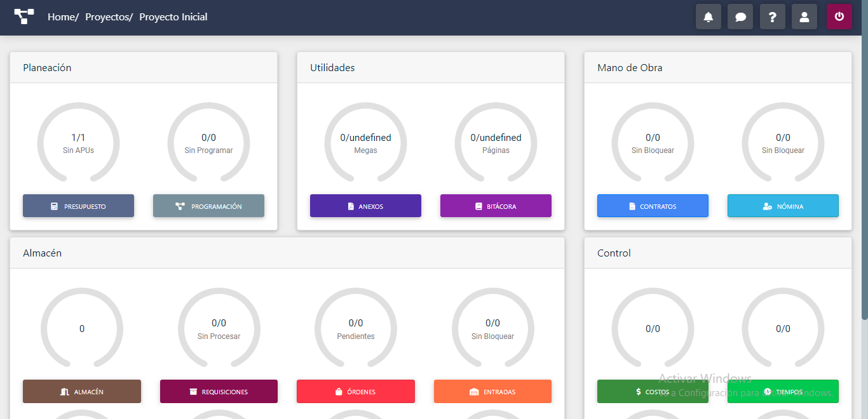Click the Nómina button
The height and width of the screenshot is (419, 868).
coord(783,206)
